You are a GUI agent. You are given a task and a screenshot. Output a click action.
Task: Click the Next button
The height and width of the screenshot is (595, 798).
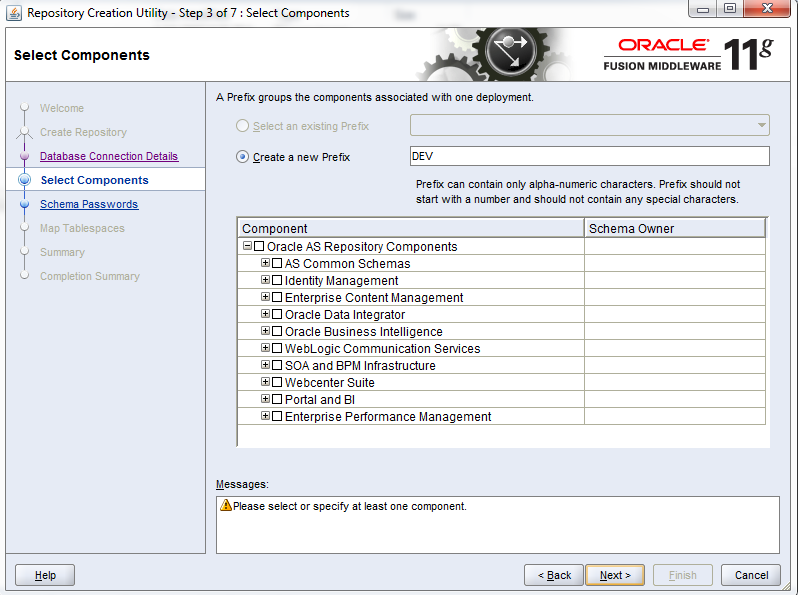[615, 575]
